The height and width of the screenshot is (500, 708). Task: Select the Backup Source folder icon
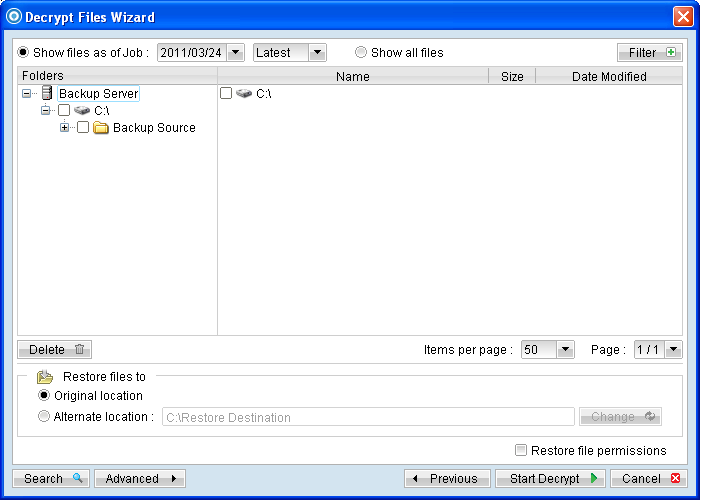[x=101, y=128]
